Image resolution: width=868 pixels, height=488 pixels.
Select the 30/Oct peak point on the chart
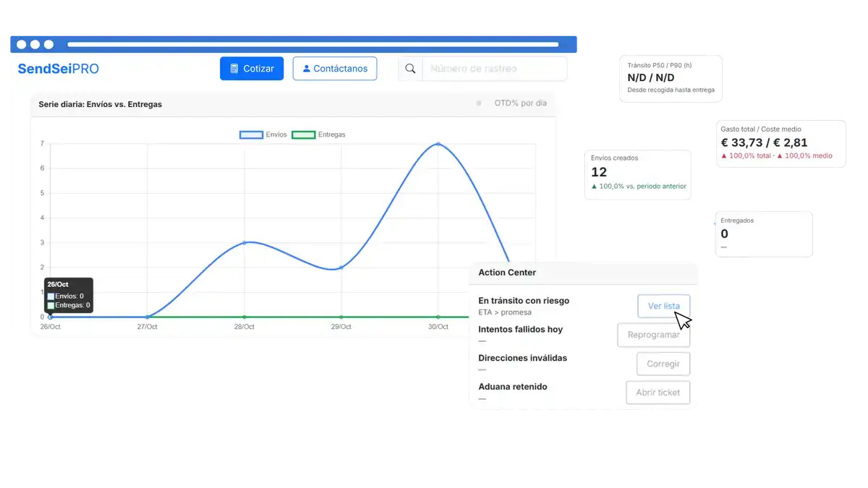(x=438, y=144)
